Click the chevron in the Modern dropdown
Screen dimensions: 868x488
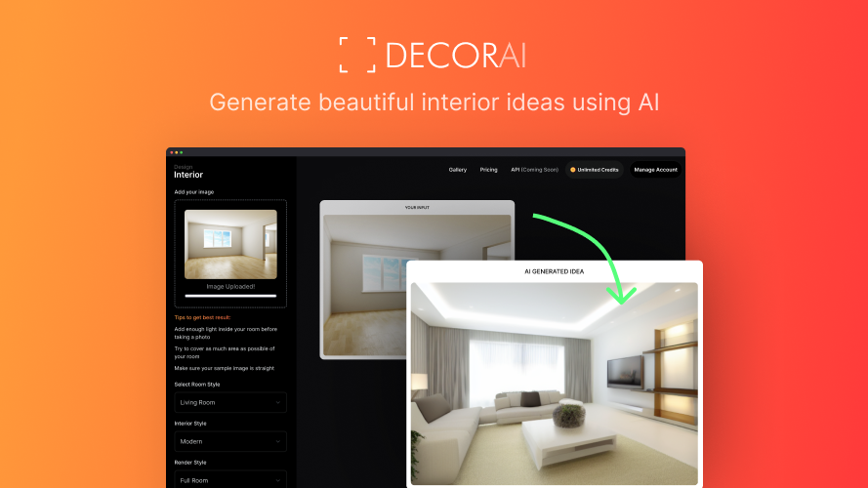point(278,441)
